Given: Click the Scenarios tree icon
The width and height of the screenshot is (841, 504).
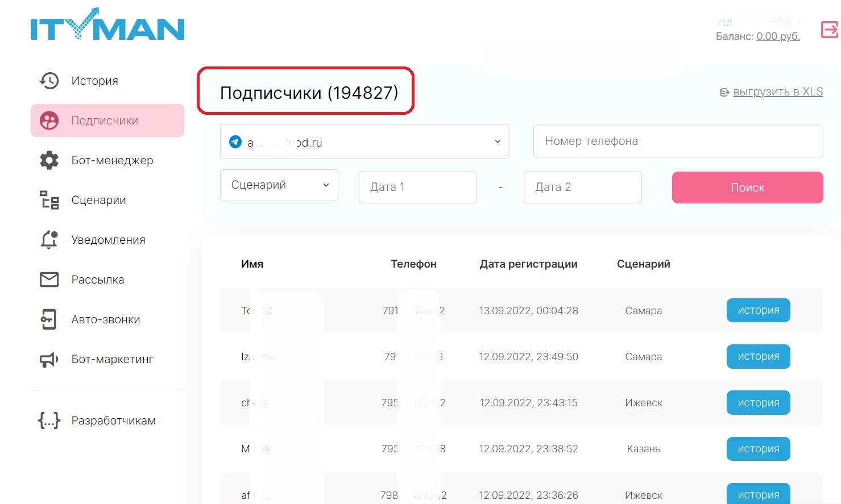Looking at the screenshot, I should 49,200.
